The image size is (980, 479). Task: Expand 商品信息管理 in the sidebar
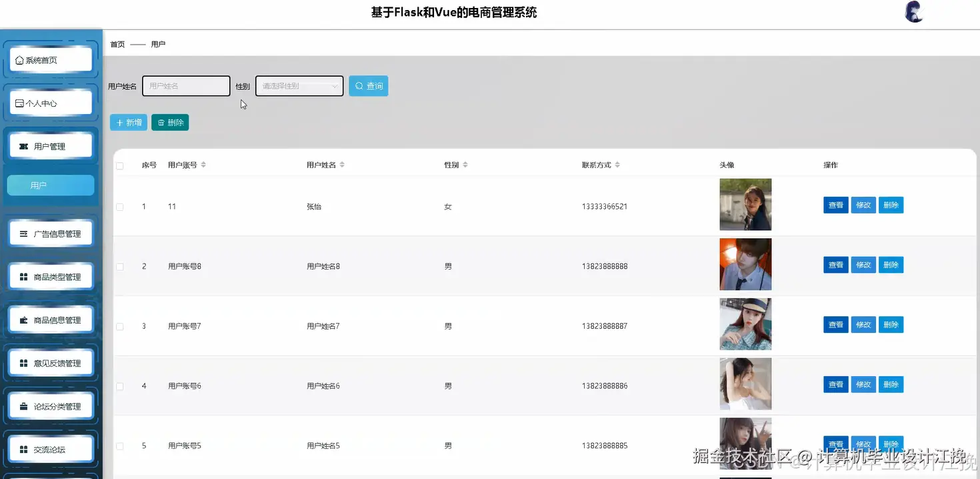(x=51, y=320)
